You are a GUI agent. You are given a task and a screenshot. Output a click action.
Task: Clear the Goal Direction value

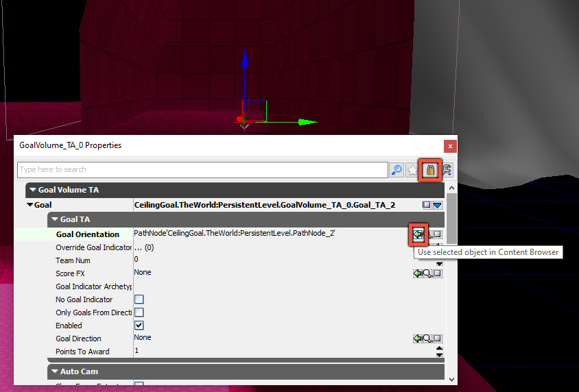437,339
